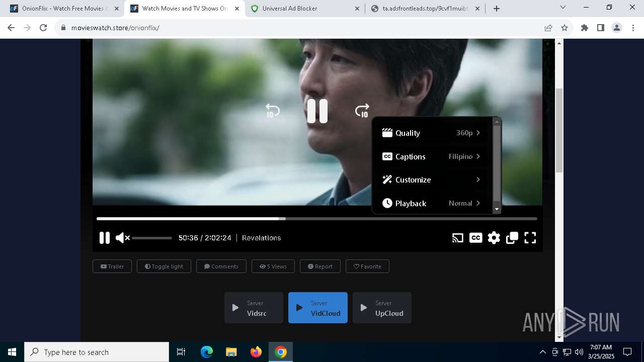This screenshot has height=362, width=644.
Task: Click the Trailer button
Action: (x=112, y=266)
